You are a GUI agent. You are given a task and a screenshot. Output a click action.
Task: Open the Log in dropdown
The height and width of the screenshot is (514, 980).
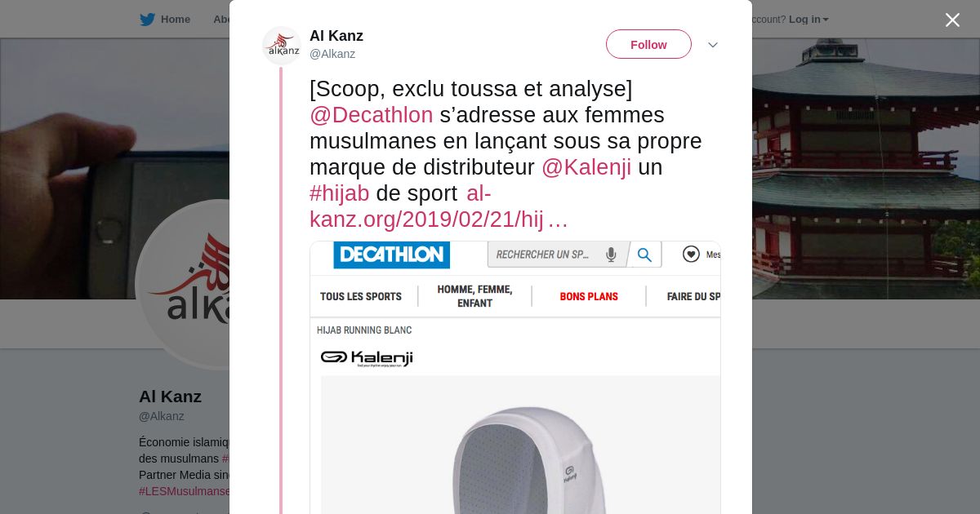808,20
